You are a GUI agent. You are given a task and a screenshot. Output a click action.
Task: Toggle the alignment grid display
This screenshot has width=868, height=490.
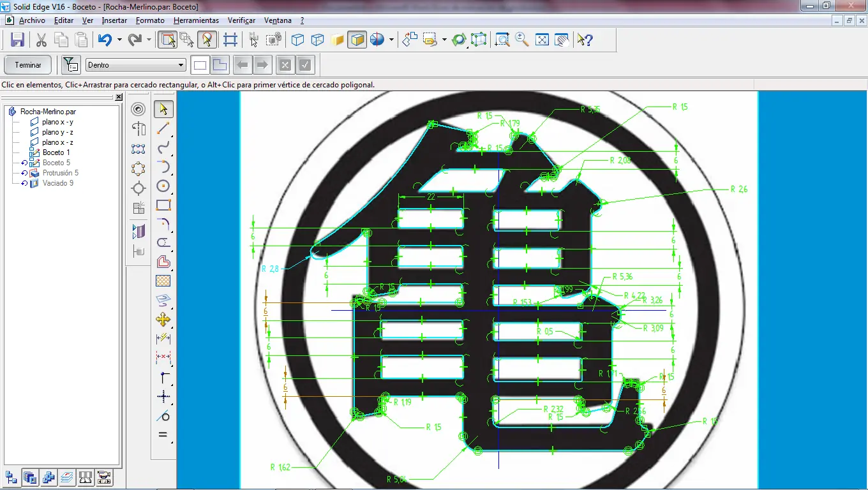coord(230,39)
